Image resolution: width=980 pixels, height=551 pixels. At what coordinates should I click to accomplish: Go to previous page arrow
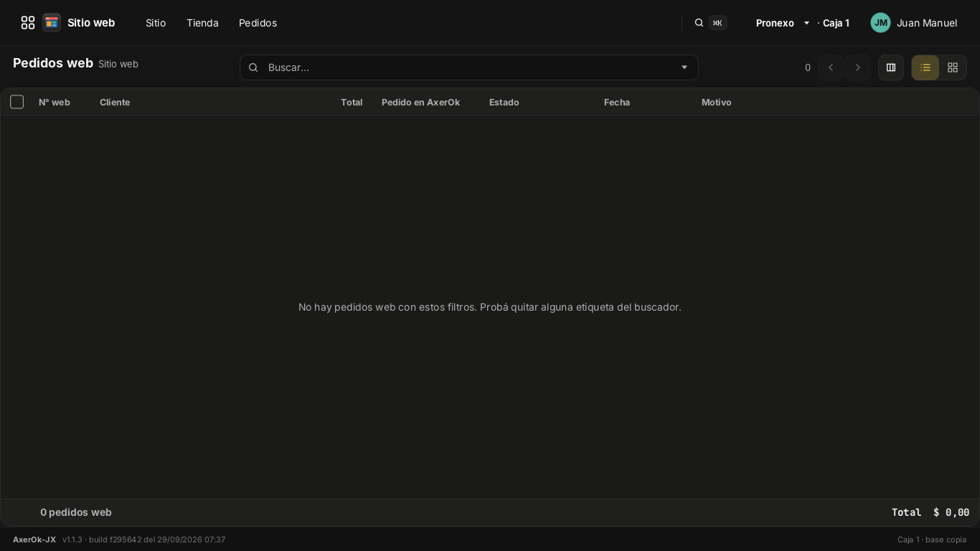pyautogui.click(x=831, y=67)
